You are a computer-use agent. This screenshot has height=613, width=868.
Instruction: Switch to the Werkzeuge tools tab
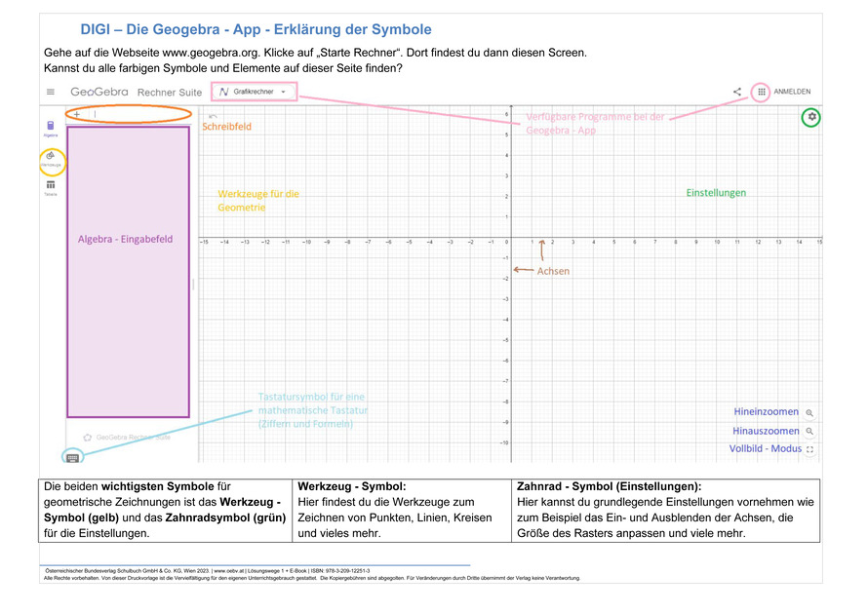[51, 159]
